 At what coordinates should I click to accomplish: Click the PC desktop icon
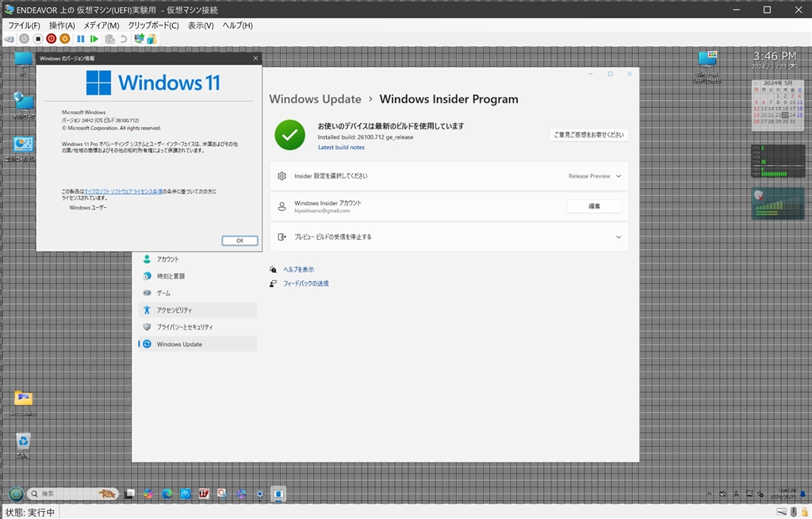coord(23,64)
